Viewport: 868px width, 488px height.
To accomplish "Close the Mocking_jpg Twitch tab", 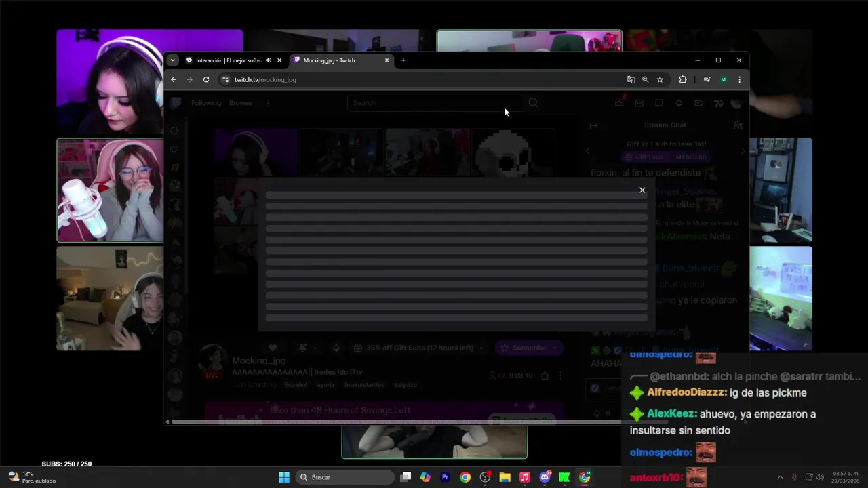I will [x=387, y=60].
